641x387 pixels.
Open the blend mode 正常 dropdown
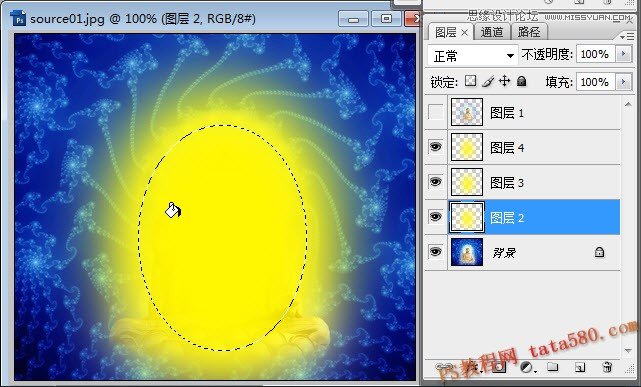[x=473, y=56]
